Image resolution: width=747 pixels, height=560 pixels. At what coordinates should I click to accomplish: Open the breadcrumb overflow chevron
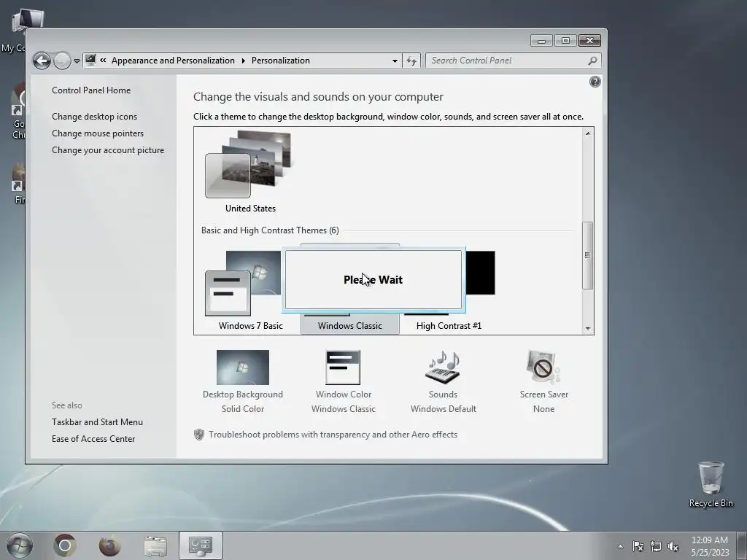click(x=103, y=61)
